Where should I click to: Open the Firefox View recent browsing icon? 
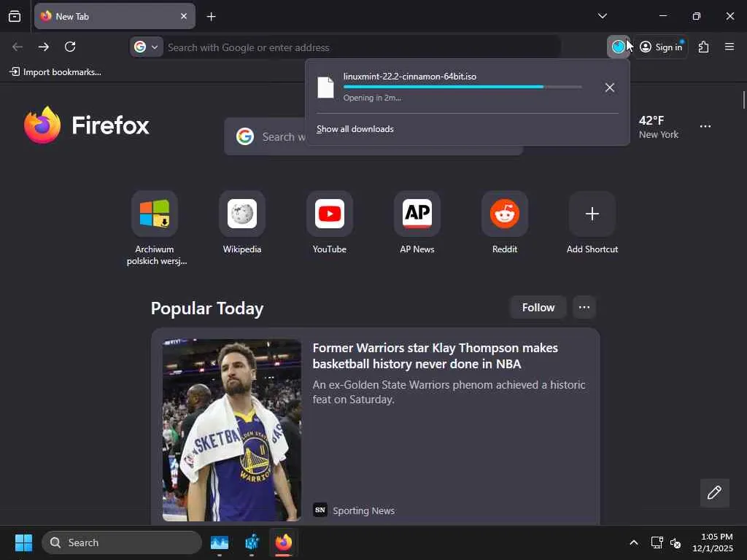click(15, 16)
